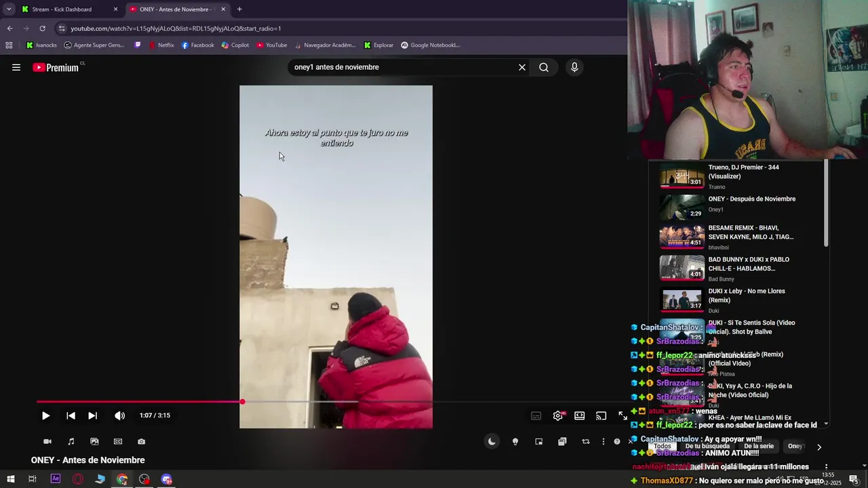Open YouTube hamburger guide menu
The image size is (868, 488).
(x=16, y=67)
